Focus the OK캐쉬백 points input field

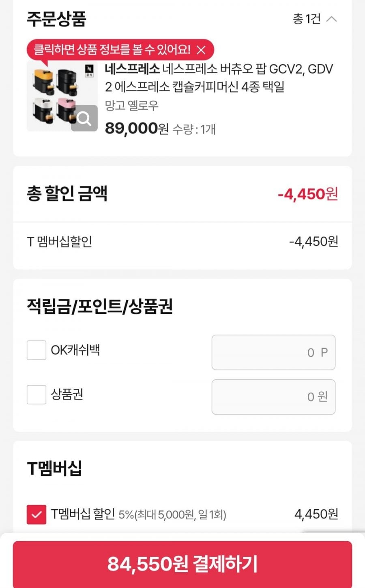pos(273,352)
